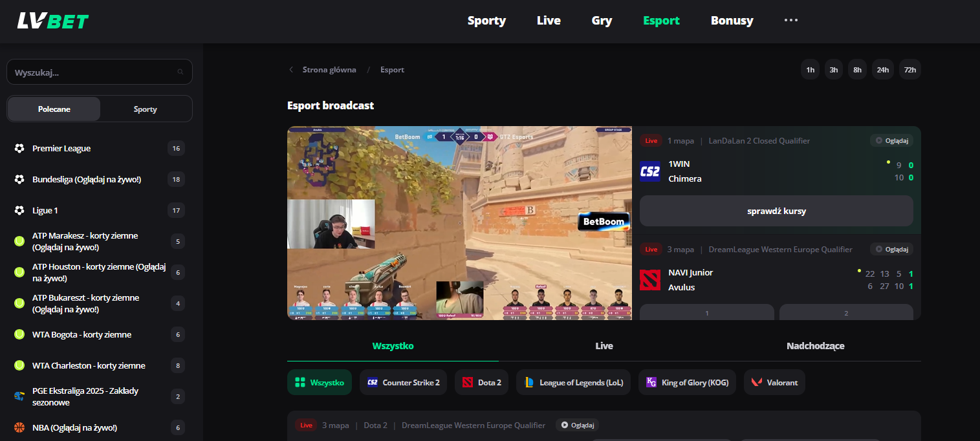Viewport: 980px width, 441px height.
Task: Filter by Dota 2 chip
Action: pos(482,383)
